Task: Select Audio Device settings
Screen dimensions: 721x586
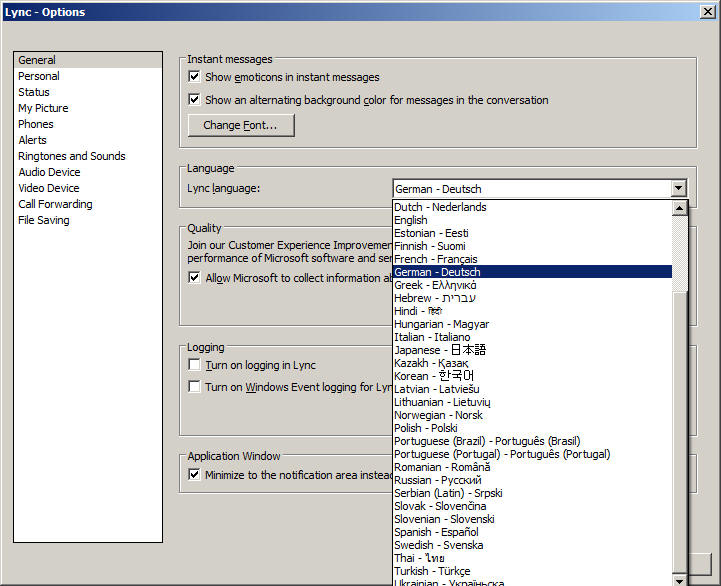Action: [x=88, y=172]
